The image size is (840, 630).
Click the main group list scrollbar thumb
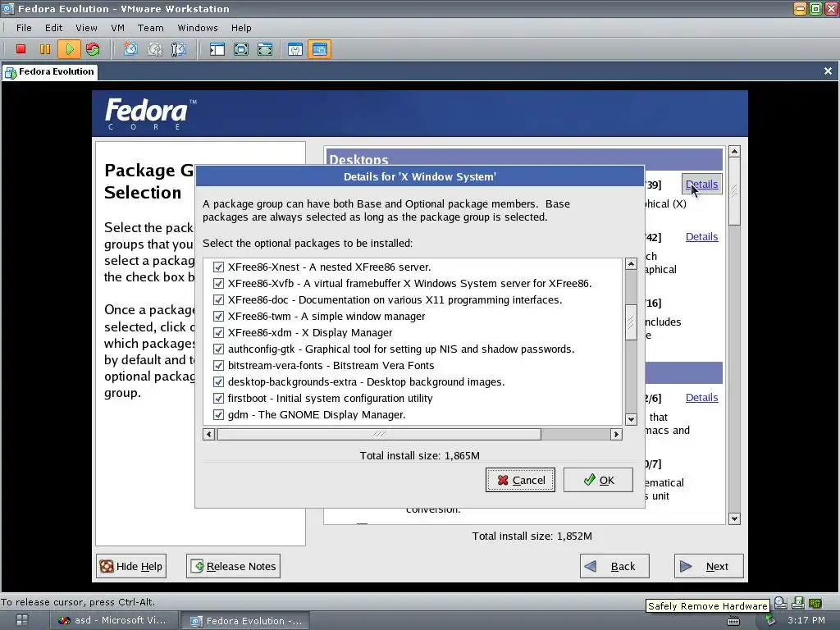734,191
